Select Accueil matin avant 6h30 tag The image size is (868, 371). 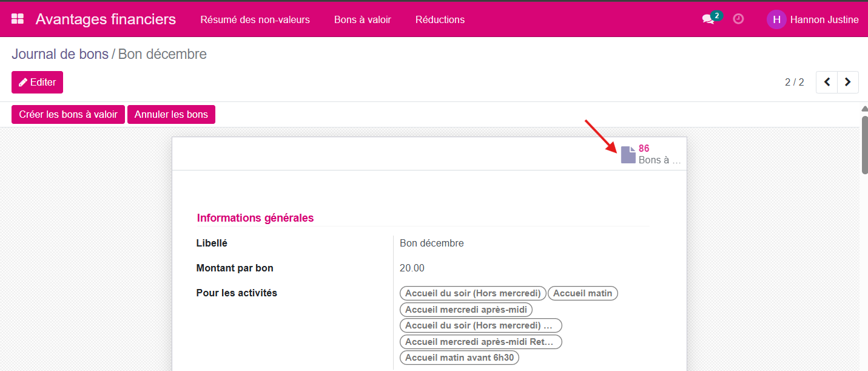point(459,358)
